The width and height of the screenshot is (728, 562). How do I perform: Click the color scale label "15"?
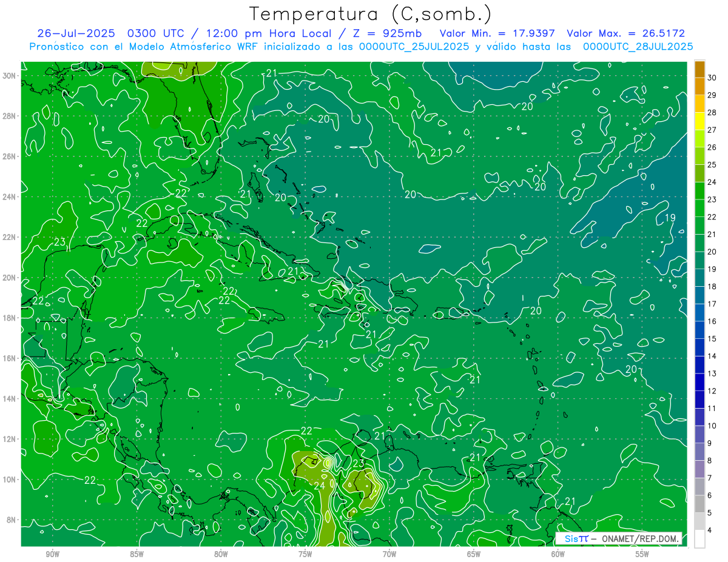click(712, 339)
